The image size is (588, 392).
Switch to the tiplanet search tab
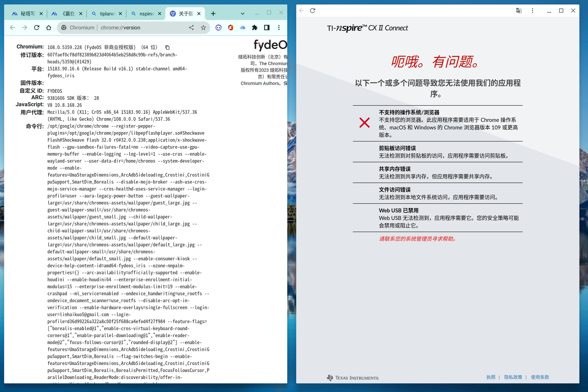(107, 13)
